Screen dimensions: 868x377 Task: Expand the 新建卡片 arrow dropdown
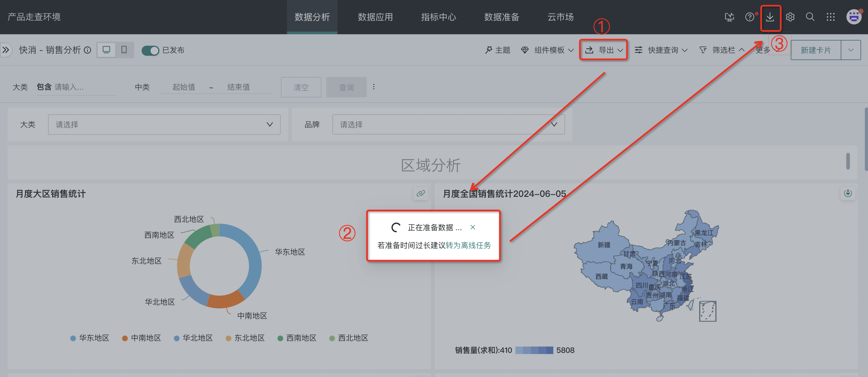pyautogui.click(x=850, y=50)
